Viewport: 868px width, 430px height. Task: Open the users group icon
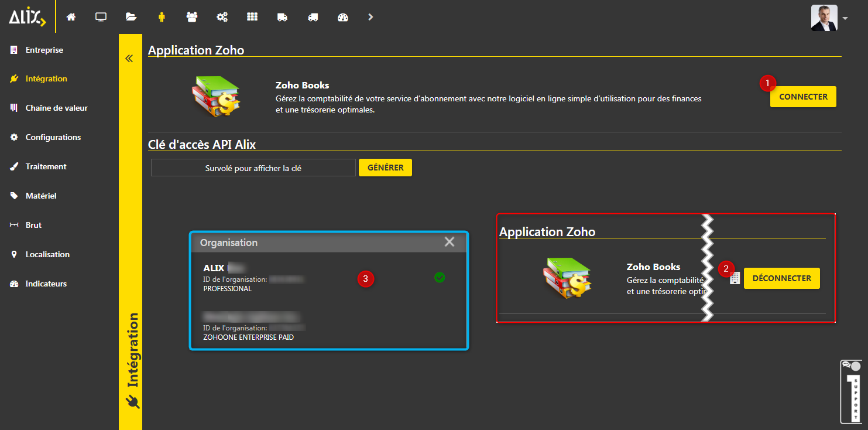click(x=192, y=17)
